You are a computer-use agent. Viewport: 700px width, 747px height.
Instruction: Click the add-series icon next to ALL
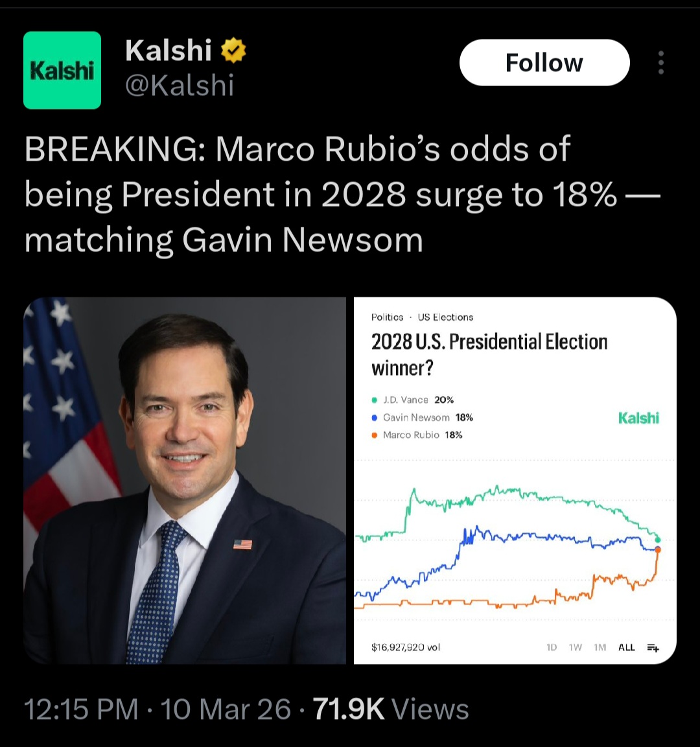click(653, 647)
